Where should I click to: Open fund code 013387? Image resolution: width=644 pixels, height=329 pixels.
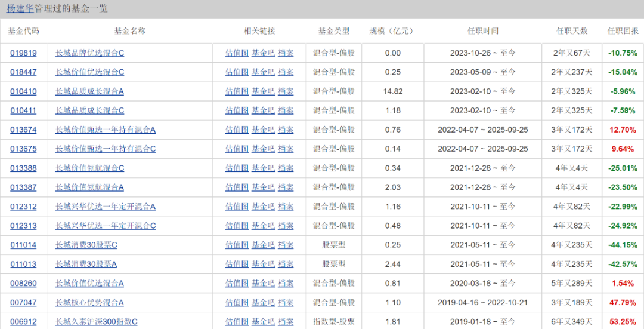click(x=23, y=187)
